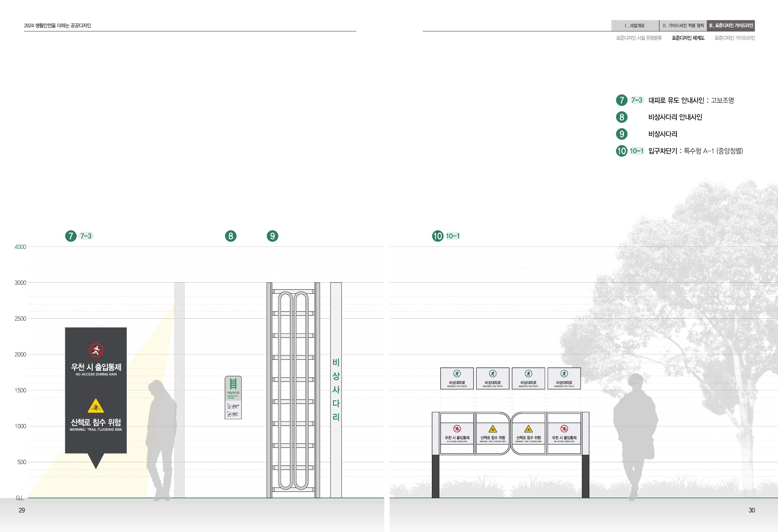This screenshot has width=778, height=532.
Task: Click the green ladder icon on small sign
Action: pyautogui.click(x=233, y=384)
